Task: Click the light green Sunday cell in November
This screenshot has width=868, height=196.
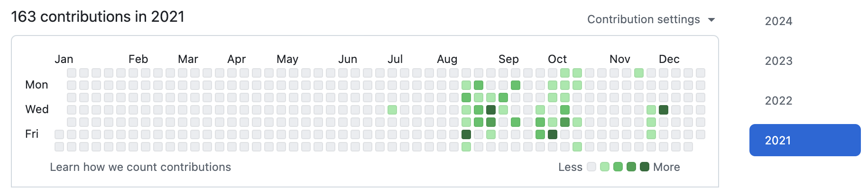Action: point(639,73)
